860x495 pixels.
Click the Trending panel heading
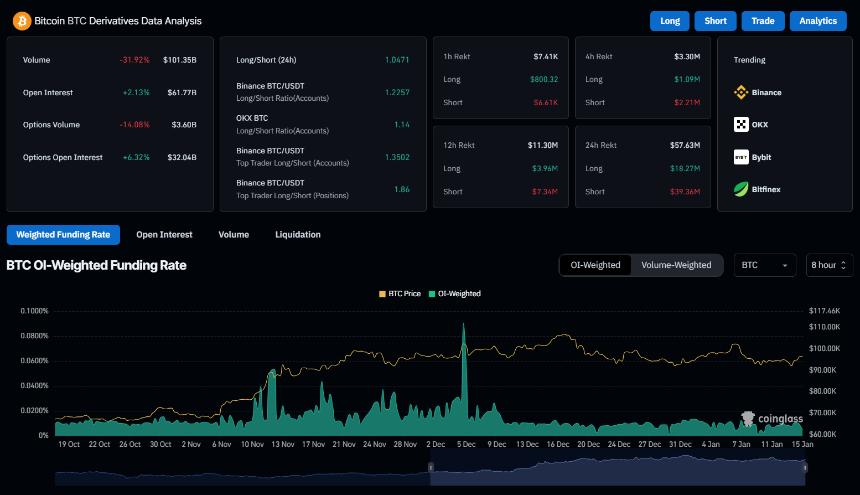749,60
